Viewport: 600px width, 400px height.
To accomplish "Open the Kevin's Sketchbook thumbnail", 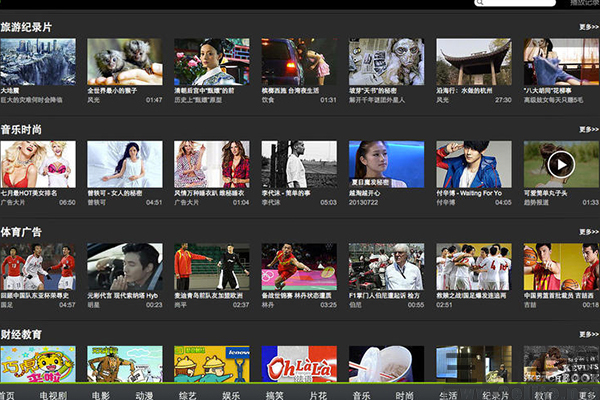I will [561, 364].
